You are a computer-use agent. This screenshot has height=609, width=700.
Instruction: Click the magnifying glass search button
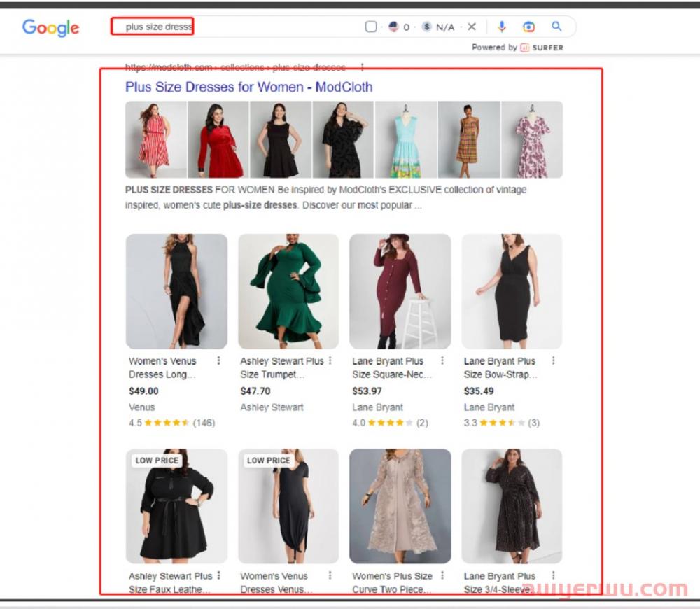click(x=556, y=27)
